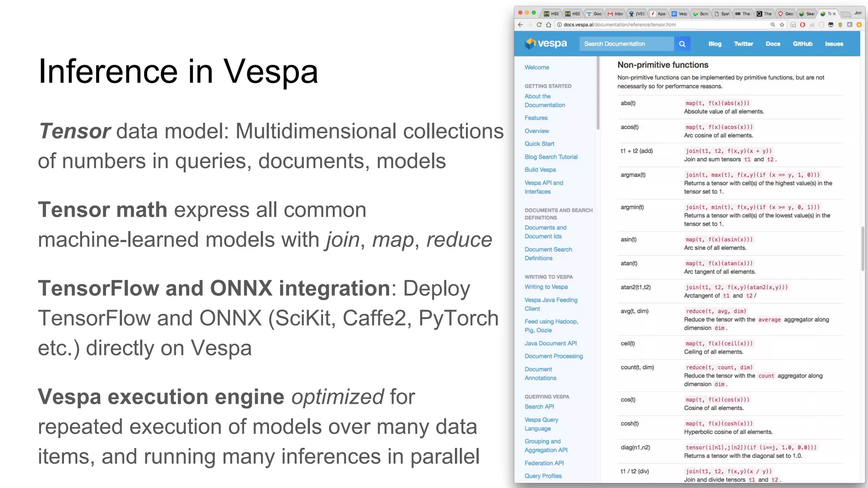
Task: Click the Jon profile button in Chrome
Action: point(858,13)
